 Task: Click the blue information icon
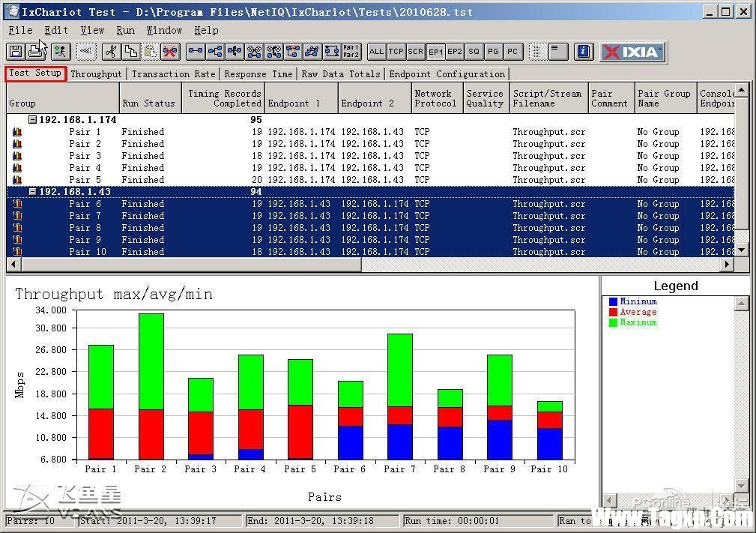coord(584,52)
